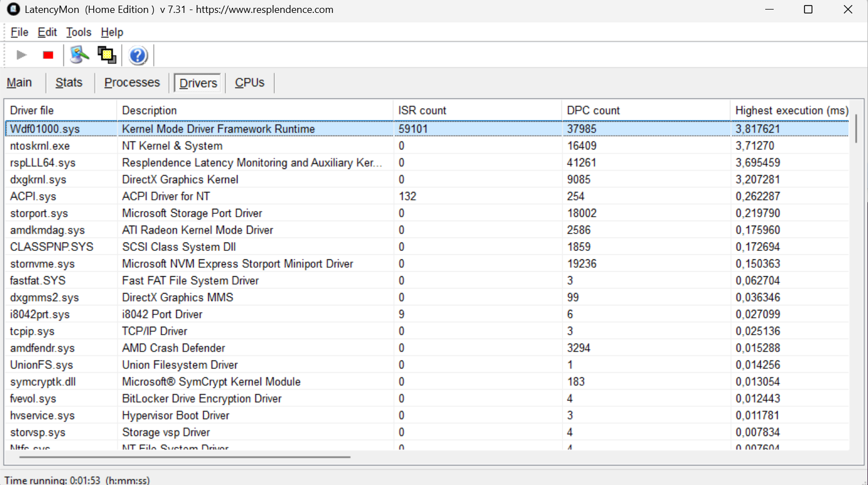This screenshot has height=485, width=868.
Task: Click the BitLocker Drive Encryption Driver description
Action: 202,399
